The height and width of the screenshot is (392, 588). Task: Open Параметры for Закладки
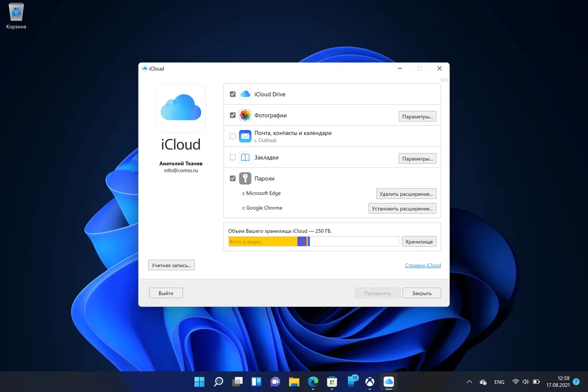tap(417, 159)
